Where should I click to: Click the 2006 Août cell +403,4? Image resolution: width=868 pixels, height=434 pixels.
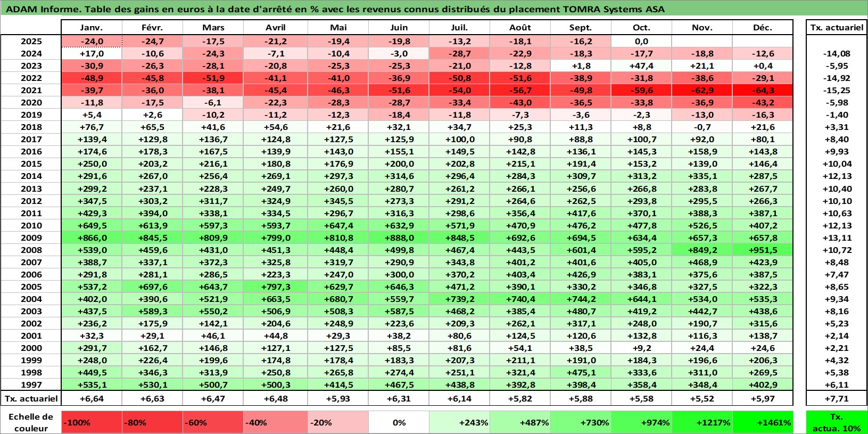tap(520, 274)
